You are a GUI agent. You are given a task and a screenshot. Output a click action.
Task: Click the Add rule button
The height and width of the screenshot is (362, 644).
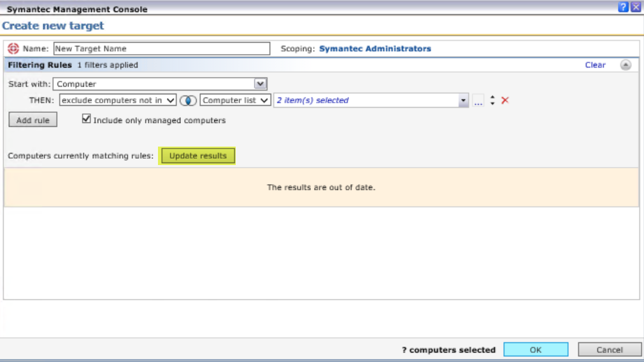click(x=33, y=120)
